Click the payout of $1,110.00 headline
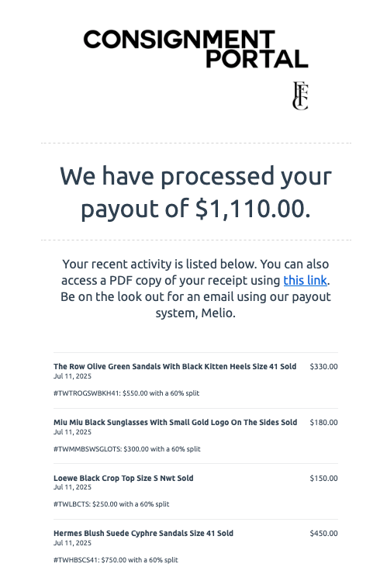The image size is (387, 588). coord(195,192)
